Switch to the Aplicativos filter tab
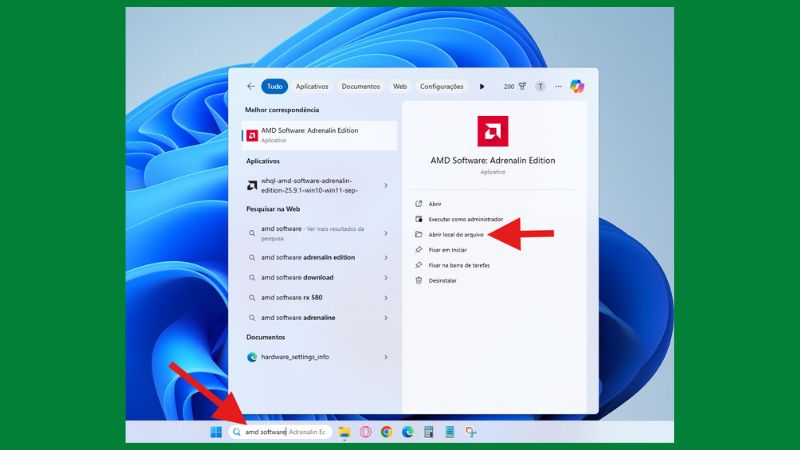This screenshot has width=800, height=450. click(312, 86)
